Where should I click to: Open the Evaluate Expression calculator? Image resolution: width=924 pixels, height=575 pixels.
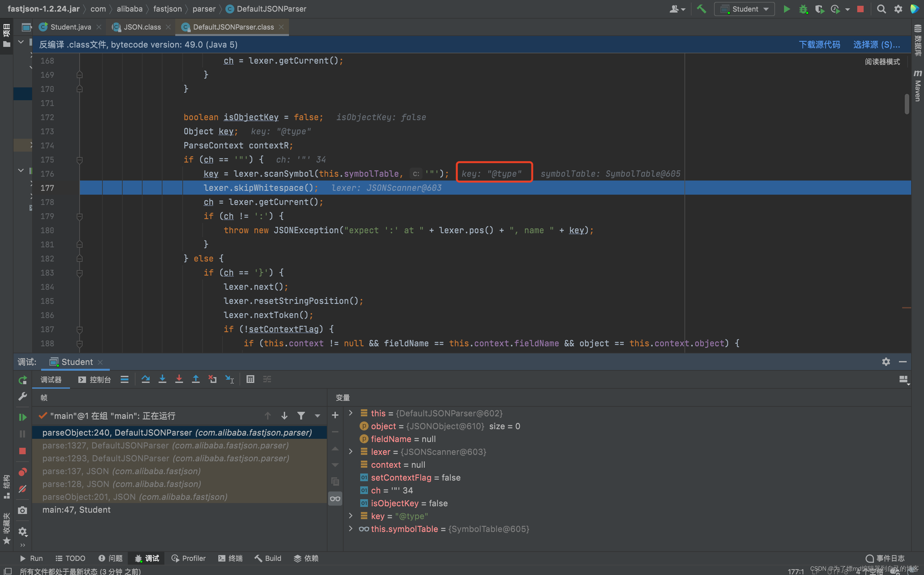250,379
